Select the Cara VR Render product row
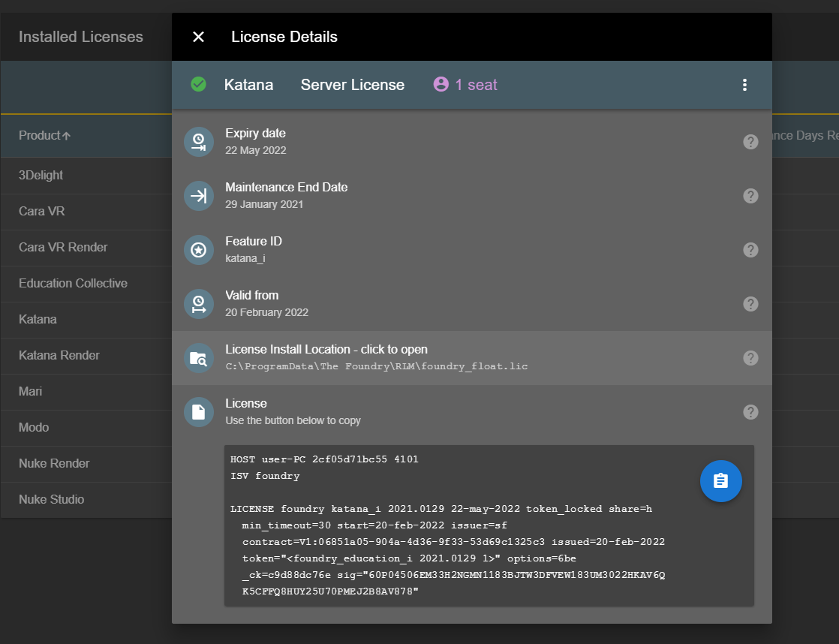Viewport: 839px width, 644px height. click(86, 248)
